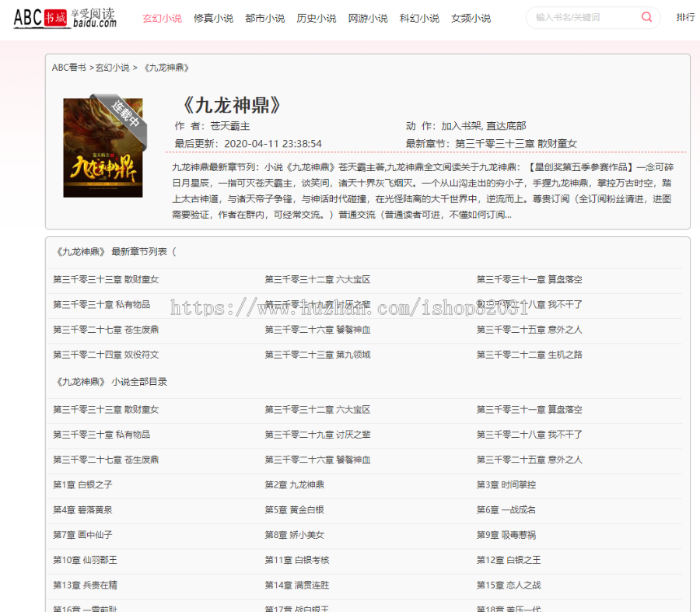Open the 排行 ranking page
The width and height of the screenshot is (700, 612).
coord(685,17)
